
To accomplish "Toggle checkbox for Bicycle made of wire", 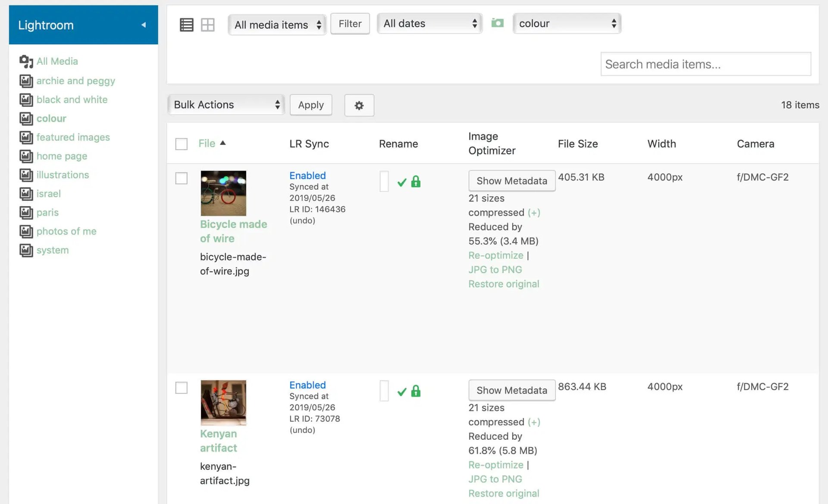I will (x=182, y=177).
